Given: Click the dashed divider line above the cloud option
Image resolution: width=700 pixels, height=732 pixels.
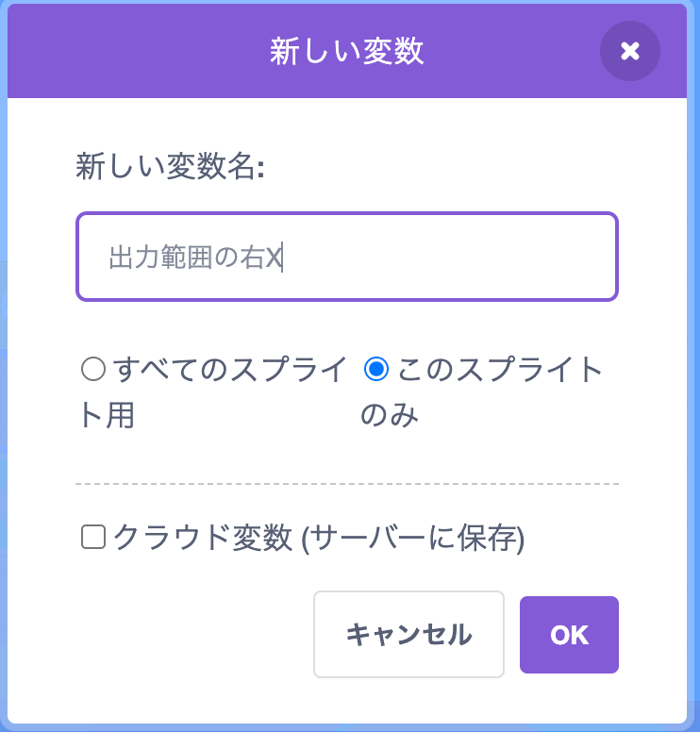Looking at the screenshot, I should 346,484.
